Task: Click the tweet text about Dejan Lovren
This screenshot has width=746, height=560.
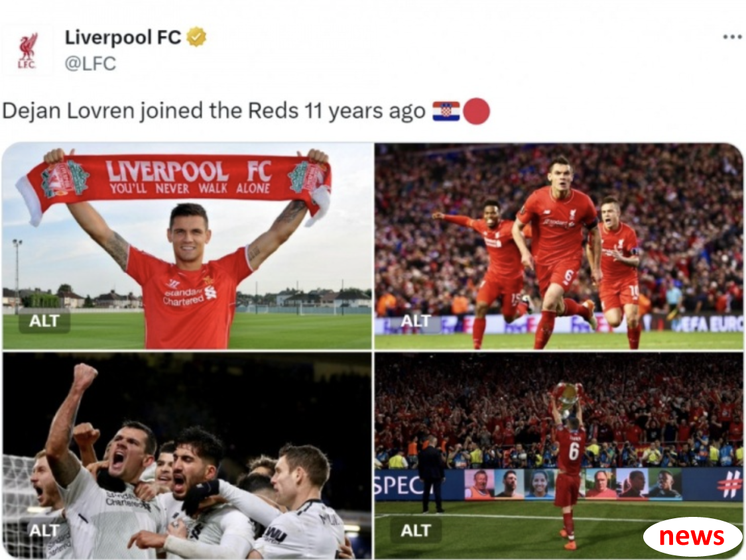Action: (x=214, y=111)
